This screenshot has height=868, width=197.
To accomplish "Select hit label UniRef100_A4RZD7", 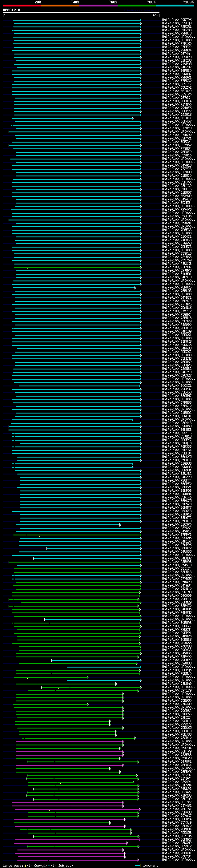I will click(x=177, y=67).
